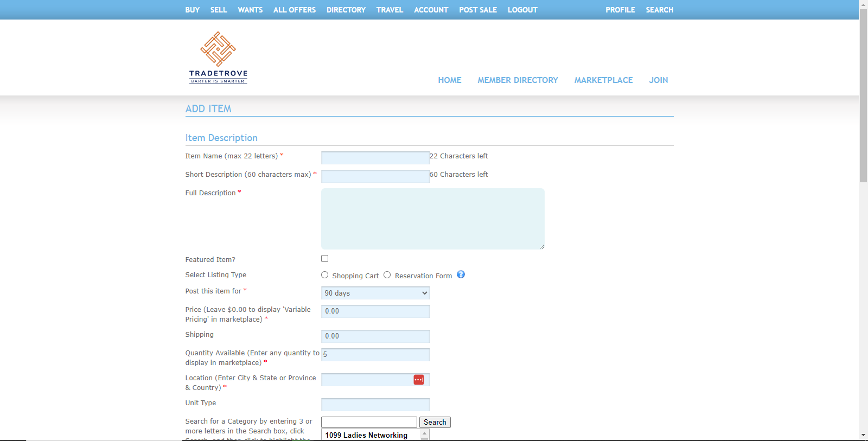Focus the Full Description text area
Screen dimensions: 868x441
pos(432,219)
